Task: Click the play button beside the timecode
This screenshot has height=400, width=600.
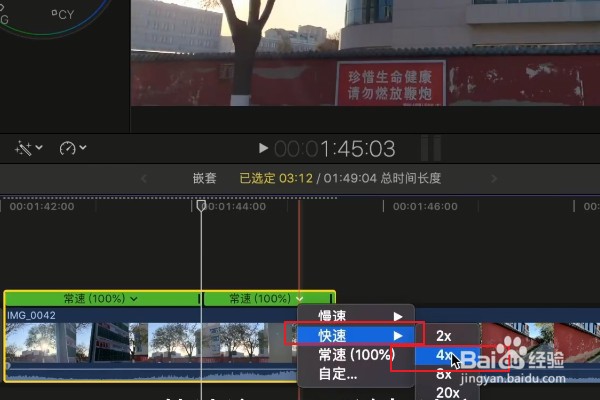Action: (x=263, y=148)
